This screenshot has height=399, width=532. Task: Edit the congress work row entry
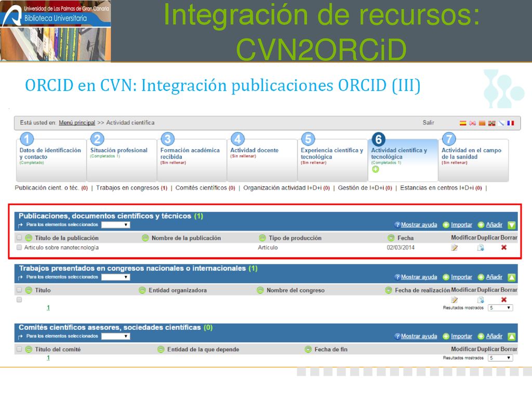[454, 300]
